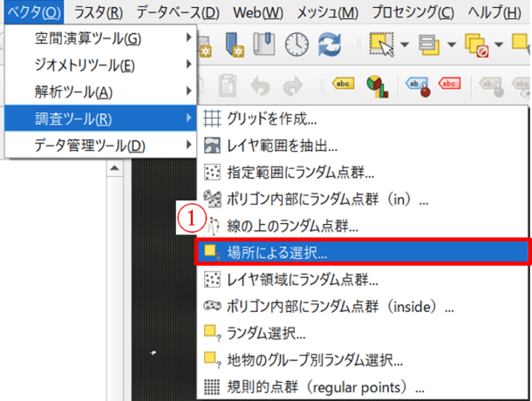The width and height of the screenshot is (532, 401).
Task: Select features by area tool icon
Action: [381, 44]
